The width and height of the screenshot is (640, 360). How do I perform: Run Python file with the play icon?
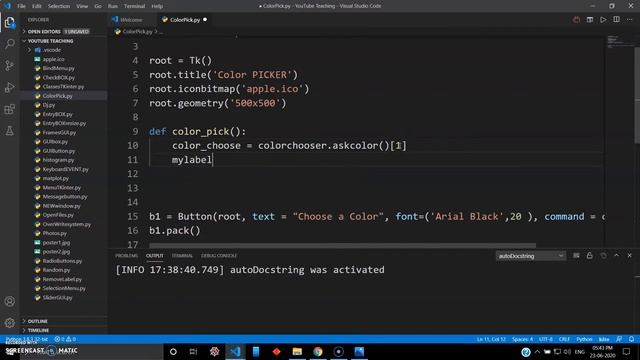point(603,20)
